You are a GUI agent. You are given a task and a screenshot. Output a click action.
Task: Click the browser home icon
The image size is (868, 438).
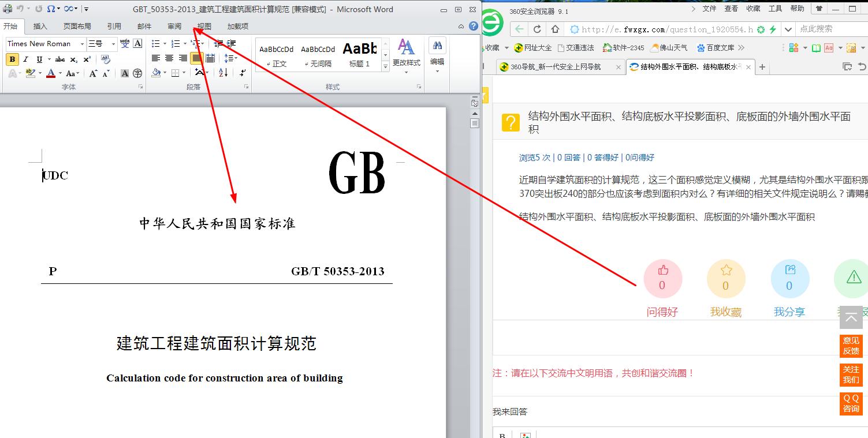point(555,29)
